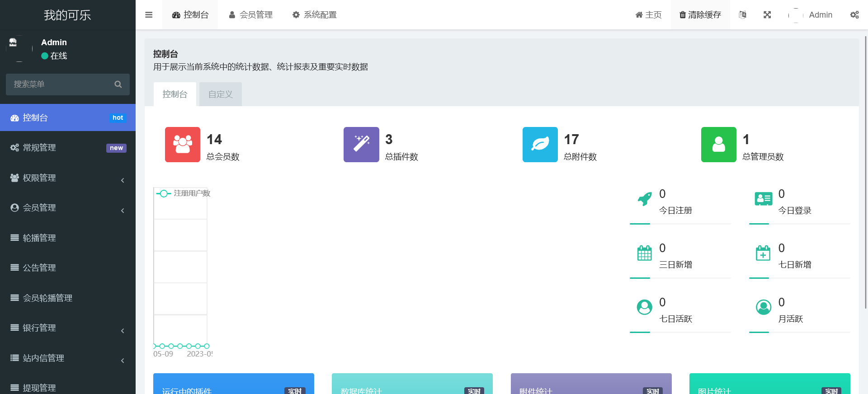The height and width of the screenshot is (394, 868).
Task: Click the red total members icon
Action: pos(183,145)
